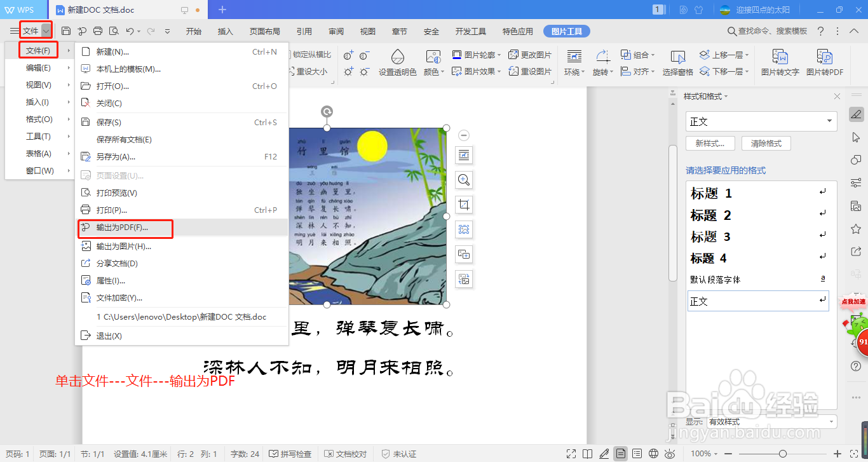Screen dimensions: 868x462
Task: Click the magnifier zoom icon next to the image
Action: [x=463, y=180]
